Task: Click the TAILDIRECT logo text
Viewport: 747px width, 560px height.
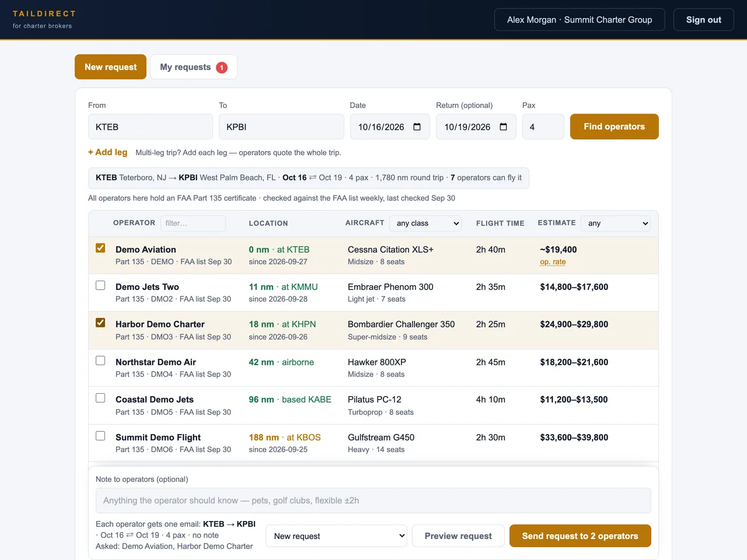Action: click(x=44, y=13)
